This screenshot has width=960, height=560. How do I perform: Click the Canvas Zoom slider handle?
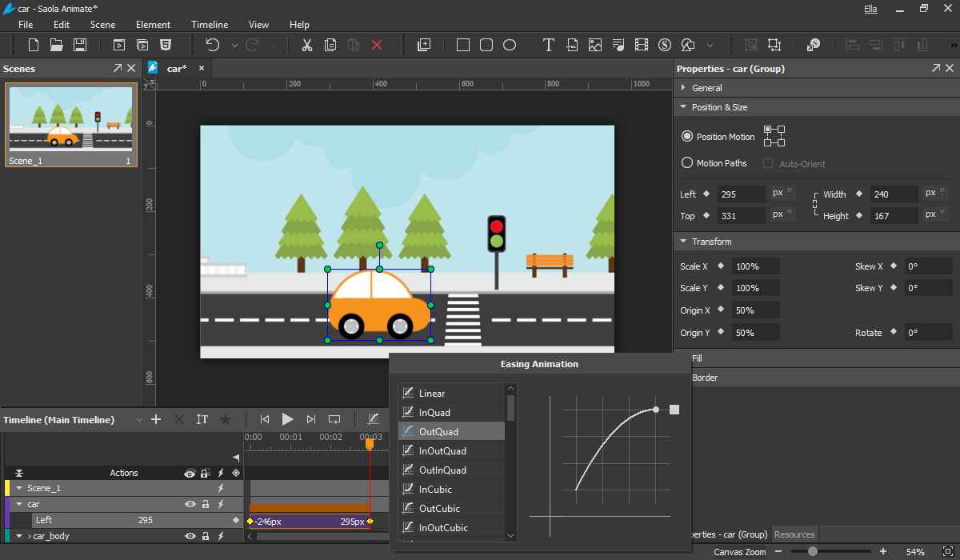click(813, 551)
